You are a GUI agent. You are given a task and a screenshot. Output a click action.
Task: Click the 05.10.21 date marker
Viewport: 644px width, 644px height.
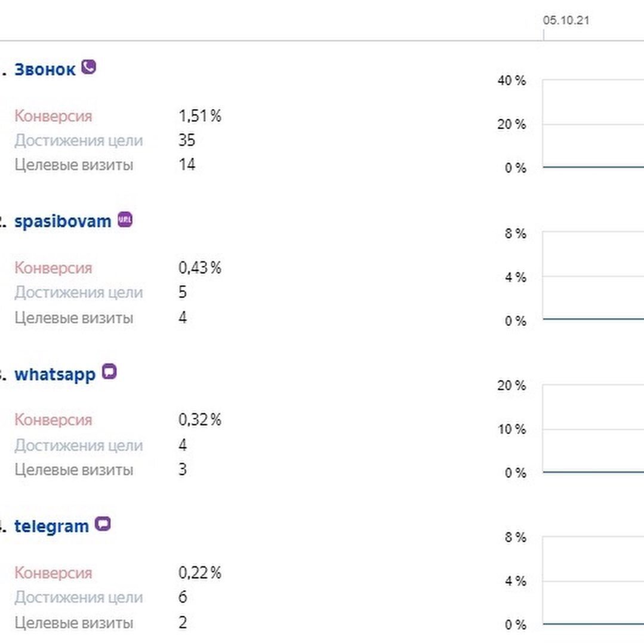pos(566,20)
